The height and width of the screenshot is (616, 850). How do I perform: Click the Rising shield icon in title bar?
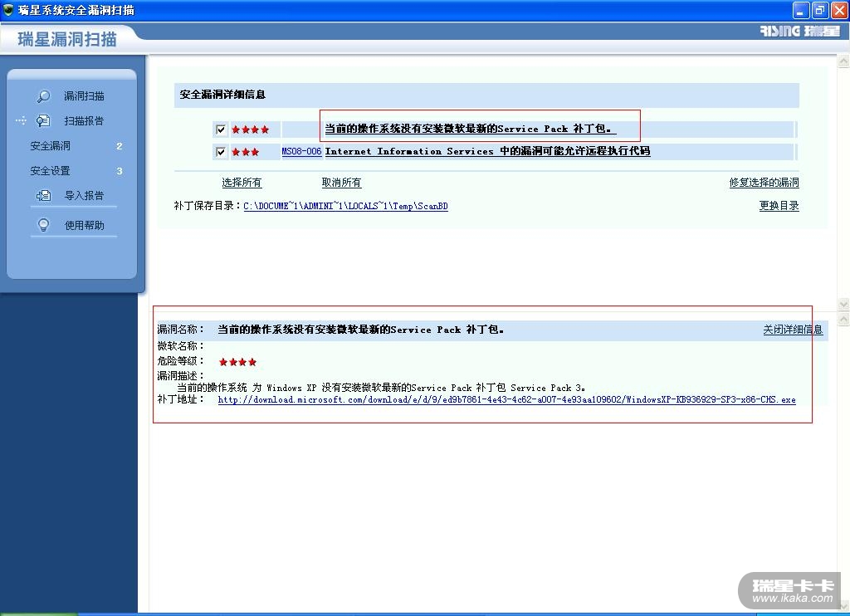(8, 9)
